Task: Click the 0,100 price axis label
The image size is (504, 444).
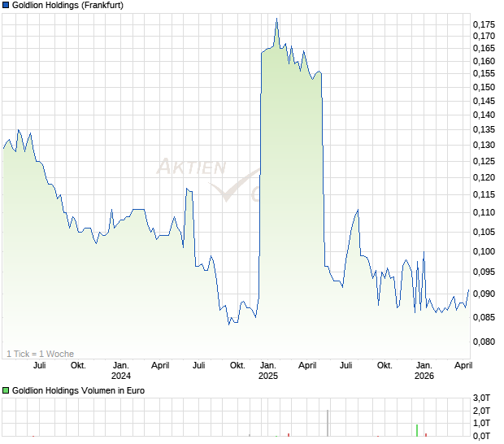Action: (x=484, y=251)
